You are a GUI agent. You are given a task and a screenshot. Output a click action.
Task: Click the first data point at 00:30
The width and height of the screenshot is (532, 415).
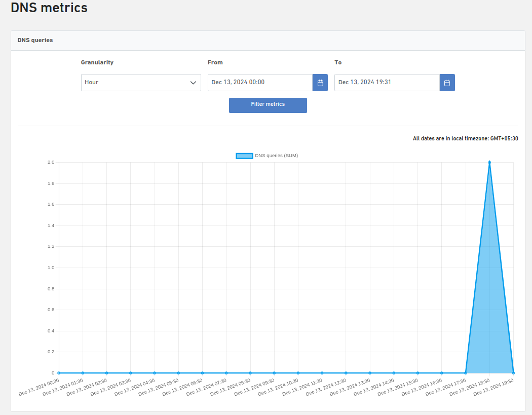click(58, 372)
